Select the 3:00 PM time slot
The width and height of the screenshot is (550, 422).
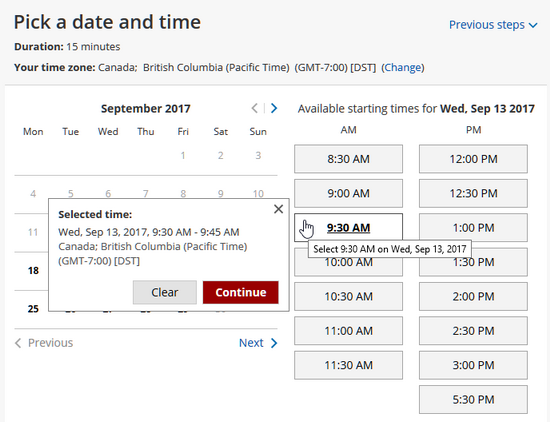click(x=473, y=365)
